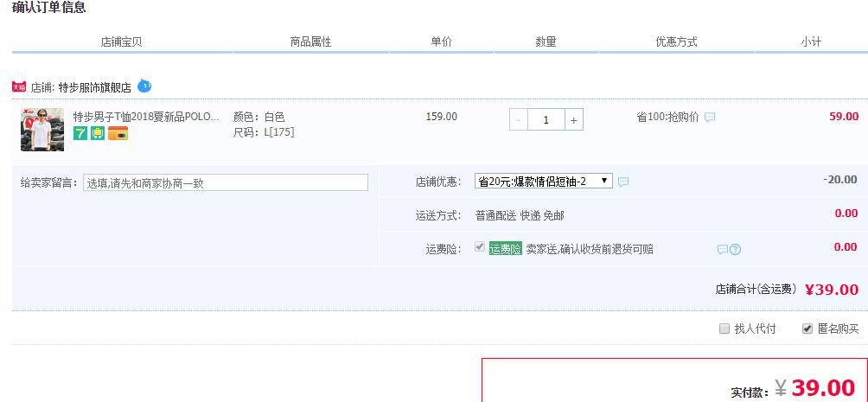Click the Tmall logo icon beside the store name

19,87
